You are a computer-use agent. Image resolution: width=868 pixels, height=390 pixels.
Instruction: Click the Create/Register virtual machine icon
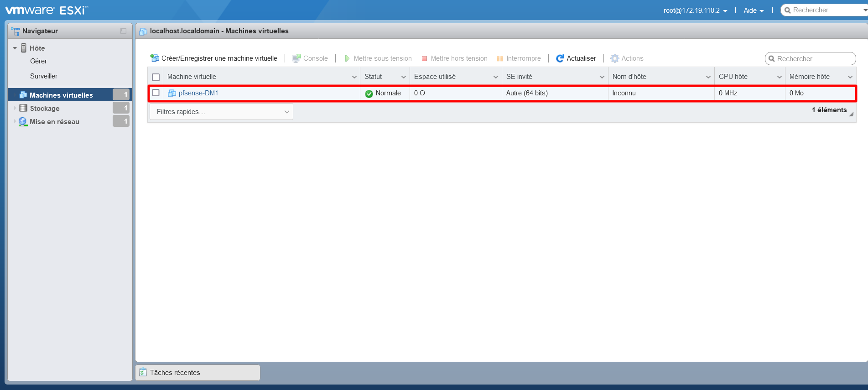(x=155, y=58)
